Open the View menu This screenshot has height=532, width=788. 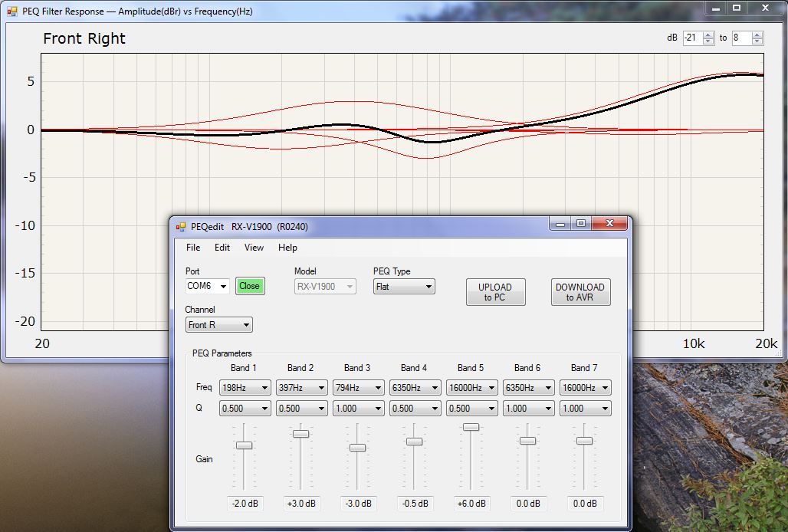(x=254, y=248)
